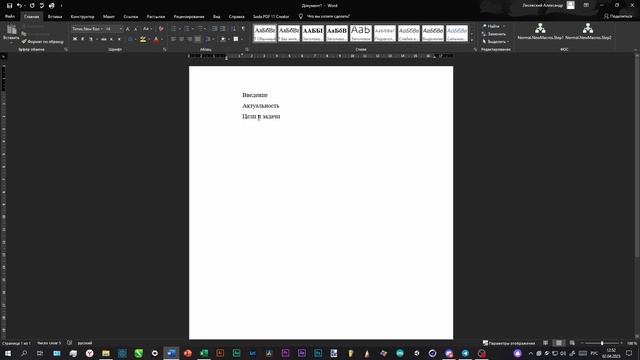Decrease paragraph indent

coord(214,29)
